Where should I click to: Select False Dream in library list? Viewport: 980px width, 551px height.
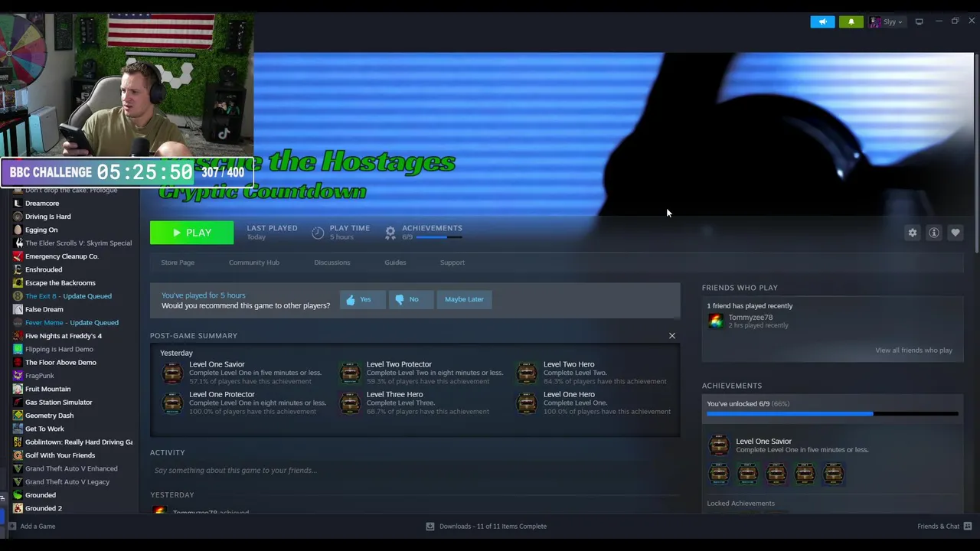point(44,309)
